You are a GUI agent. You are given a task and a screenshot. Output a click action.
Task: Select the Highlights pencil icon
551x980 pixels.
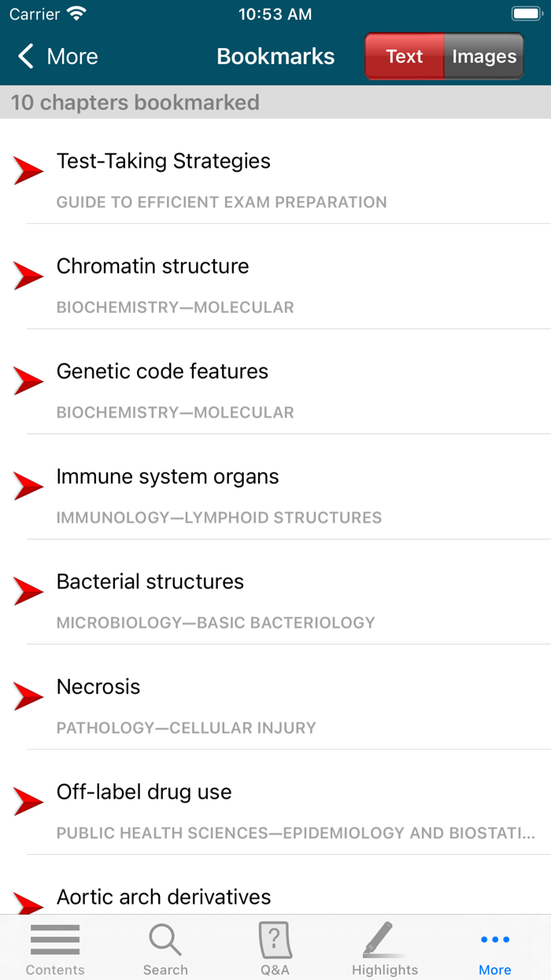coord(385,948)
